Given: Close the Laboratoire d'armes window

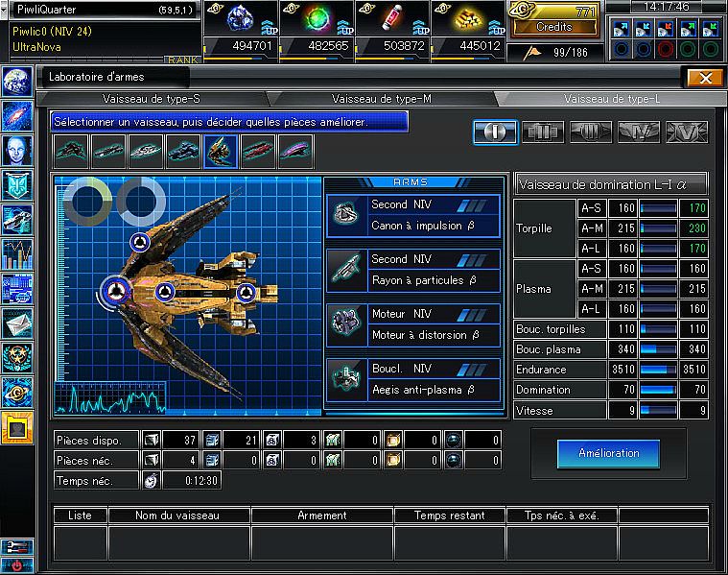Looking at the screenshot, I should pyautogui.click(x=705, y=77).
